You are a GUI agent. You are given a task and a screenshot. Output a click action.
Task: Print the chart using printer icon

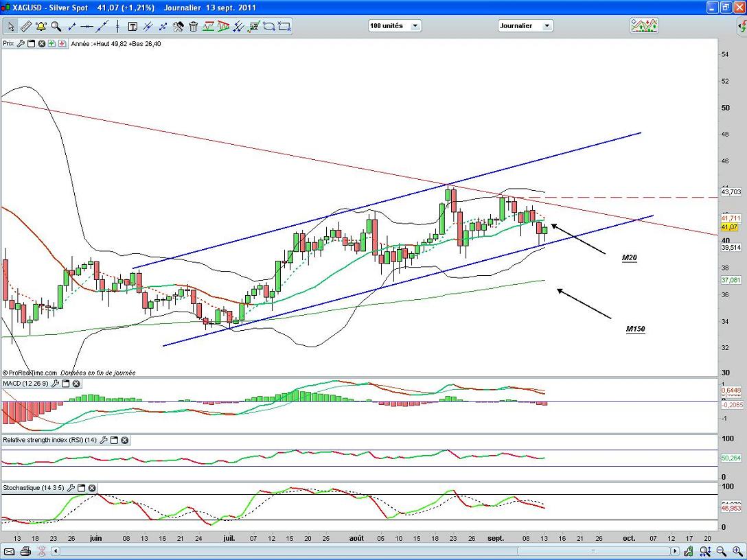(x=25, y=551)
